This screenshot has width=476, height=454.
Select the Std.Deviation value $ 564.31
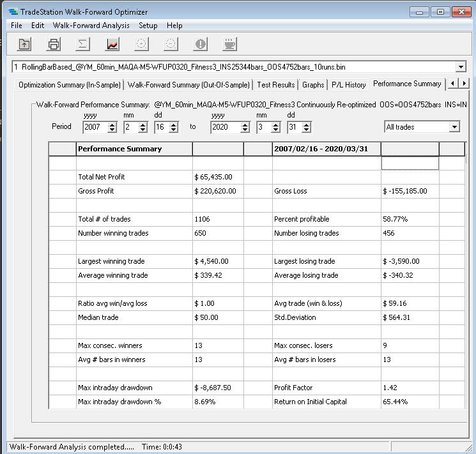click(x=410, y=317)
